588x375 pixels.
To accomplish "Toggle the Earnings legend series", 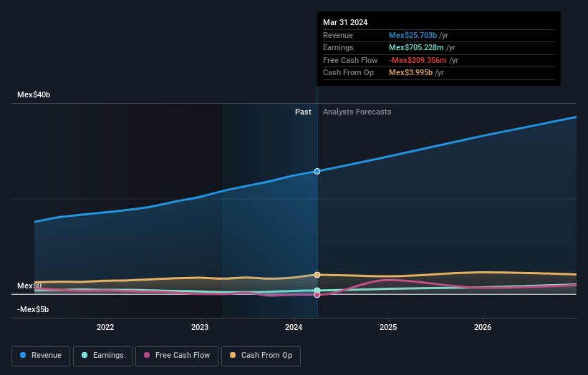I will [x=102, y=356].
